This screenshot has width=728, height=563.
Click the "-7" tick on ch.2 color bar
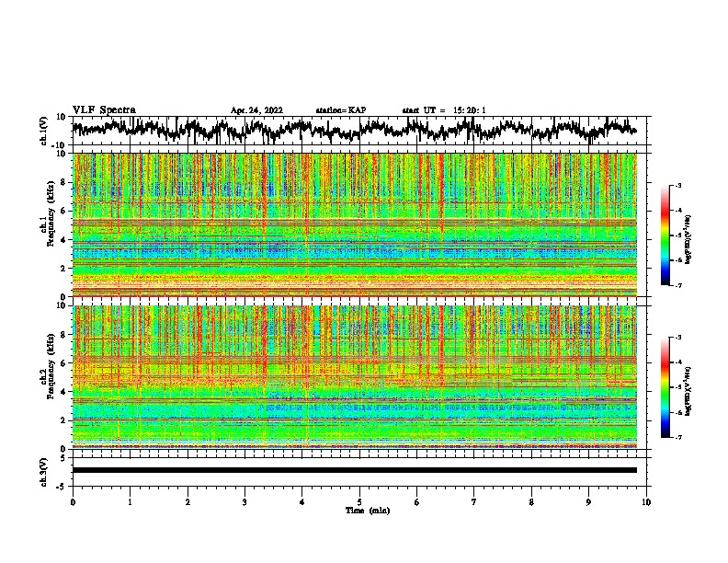(677, 437)
